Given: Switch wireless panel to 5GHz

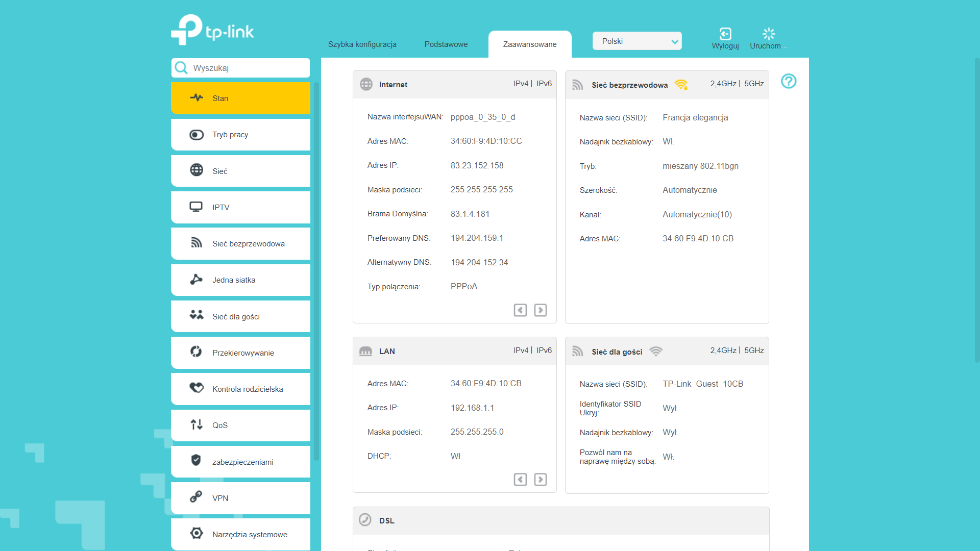Looking at the screenshot, I should 754,84.
